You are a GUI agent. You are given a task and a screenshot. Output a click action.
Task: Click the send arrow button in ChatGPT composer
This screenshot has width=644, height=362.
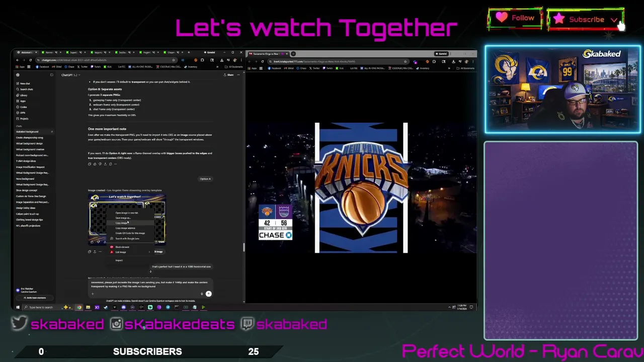(208, 294)
